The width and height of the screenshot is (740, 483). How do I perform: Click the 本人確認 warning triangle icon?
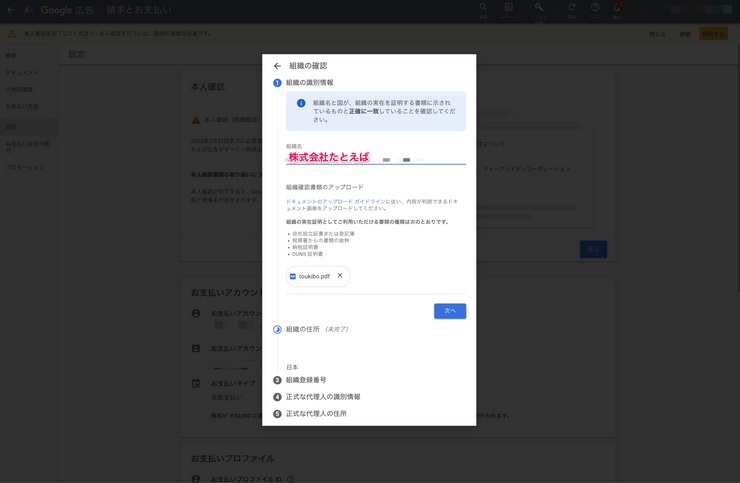(x=196, y=120)
